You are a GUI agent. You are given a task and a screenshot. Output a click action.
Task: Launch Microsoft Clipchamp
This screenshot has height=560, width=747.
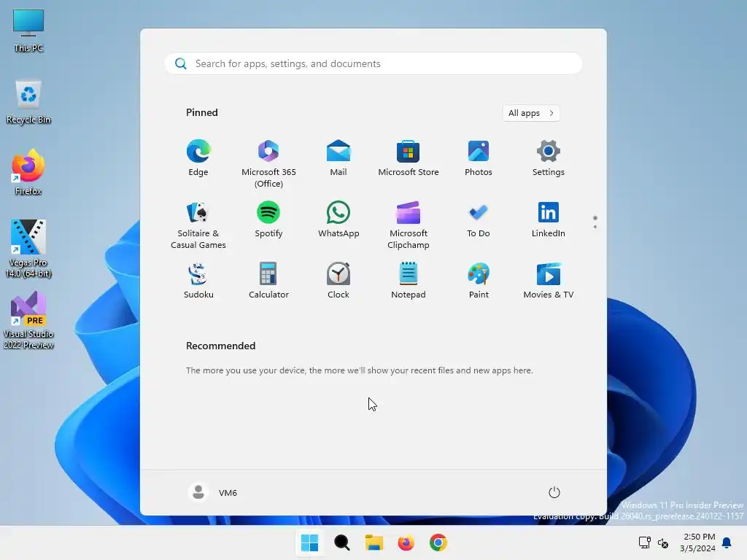click(409, 226)
